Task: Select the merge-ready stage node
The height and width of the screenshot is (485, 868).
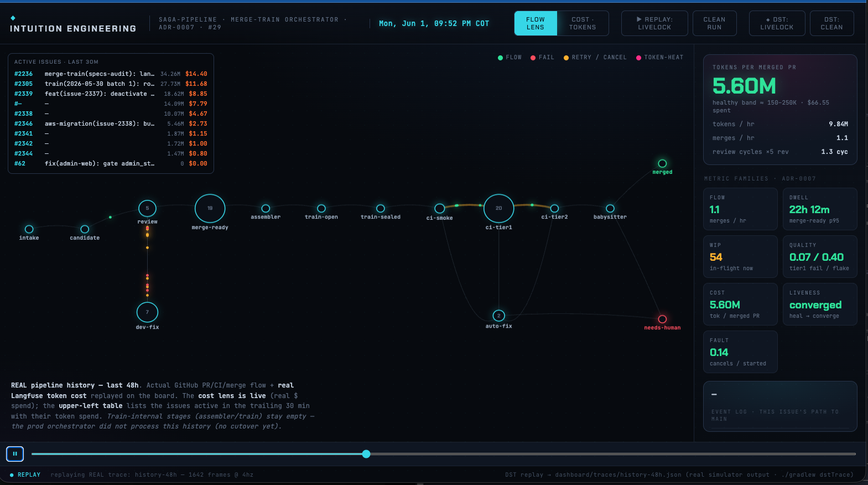Action: tap(210, 208)
